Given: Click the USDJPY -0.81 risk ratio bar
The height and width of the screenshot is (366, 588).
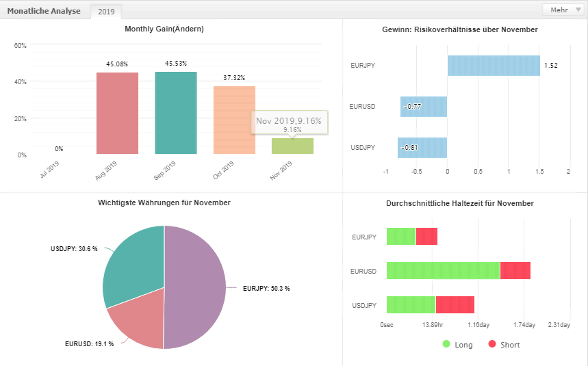Looking at the screenshot, I should click(x=422, y=148).
